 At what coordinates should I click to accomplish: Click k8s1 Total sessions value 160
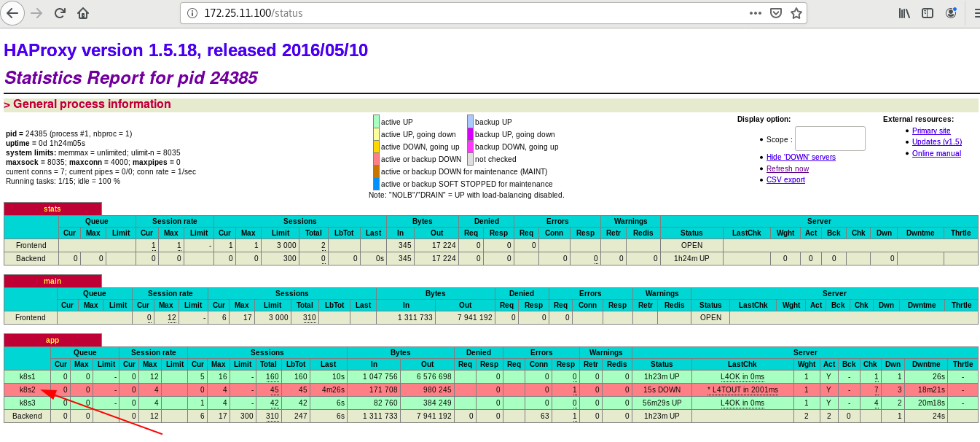(x=273, y=376)
